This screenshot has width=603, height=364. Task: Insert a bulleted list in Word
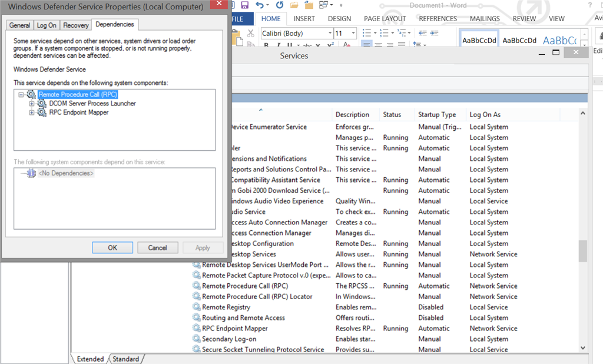click(x=366, y=33)
